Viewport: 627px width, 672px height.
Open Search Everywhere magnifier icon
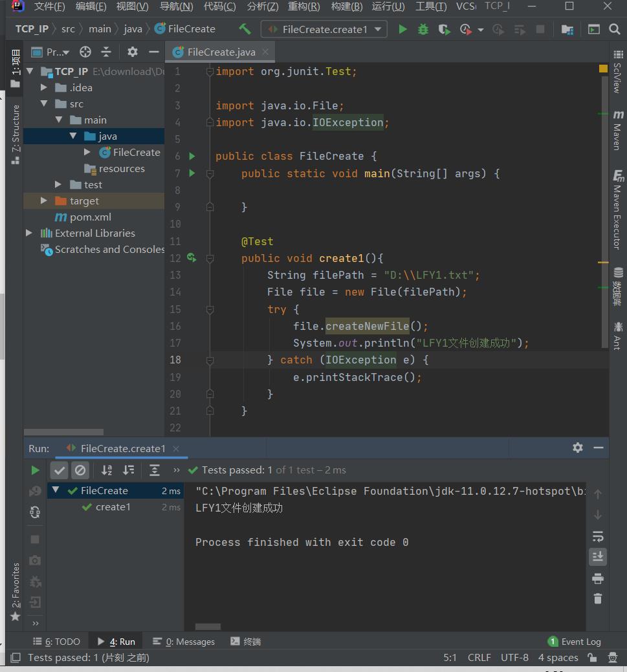click(x=614, y=29)
